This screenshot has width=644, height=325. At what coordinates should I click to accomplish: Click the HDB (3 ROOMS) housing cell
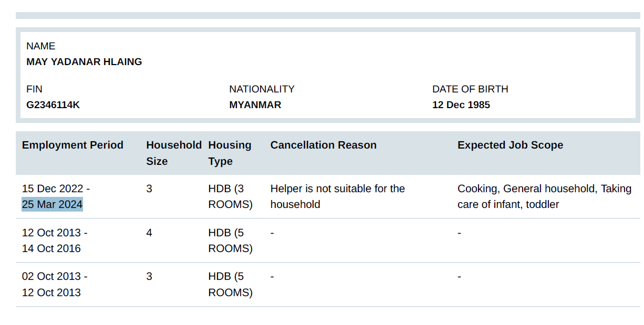click(230, 196)
